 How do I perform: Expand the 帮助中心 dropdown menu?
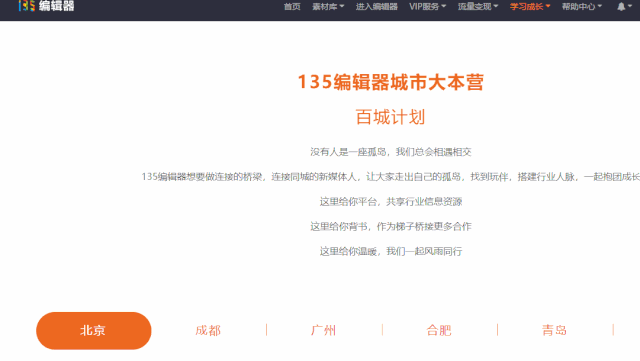tap(582, 7)
